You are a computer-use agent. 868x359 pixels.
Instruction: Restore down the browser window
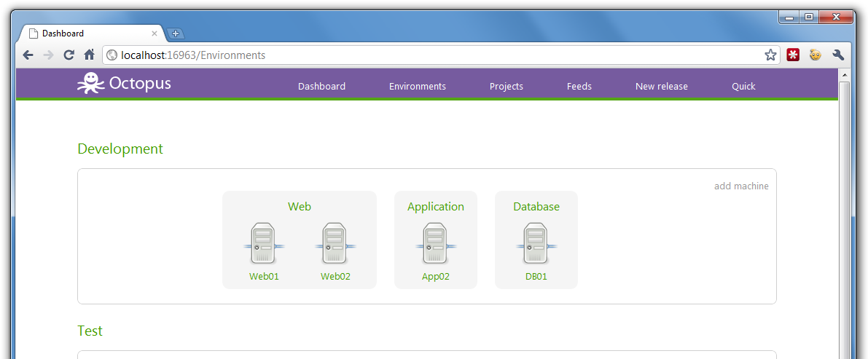click(x=809, y=17)
